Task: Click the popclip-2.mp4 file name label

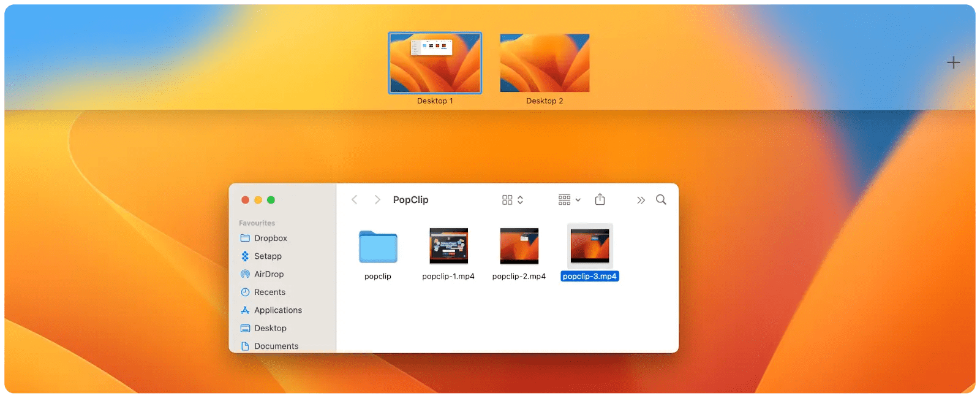Action: pos(519,277)
